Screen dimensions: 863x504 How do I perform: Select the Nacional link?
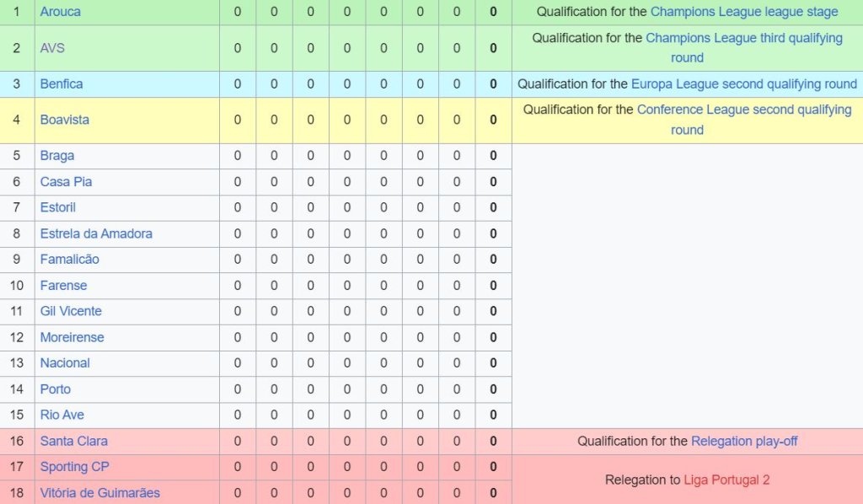[x=65, y=363]
